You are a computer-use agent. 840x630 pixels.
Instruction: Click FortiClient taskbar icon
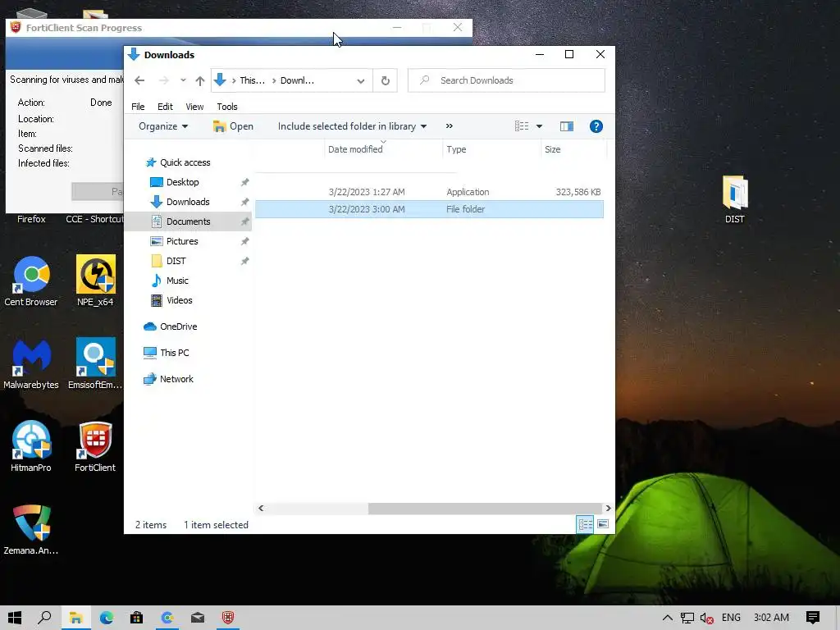[x=228, y=618]
